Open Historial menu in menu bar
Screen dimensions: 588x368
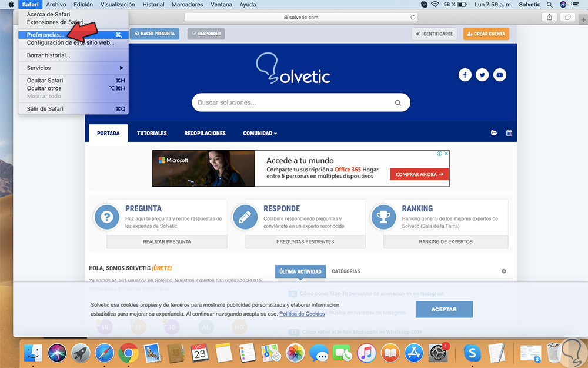(153, 5)
